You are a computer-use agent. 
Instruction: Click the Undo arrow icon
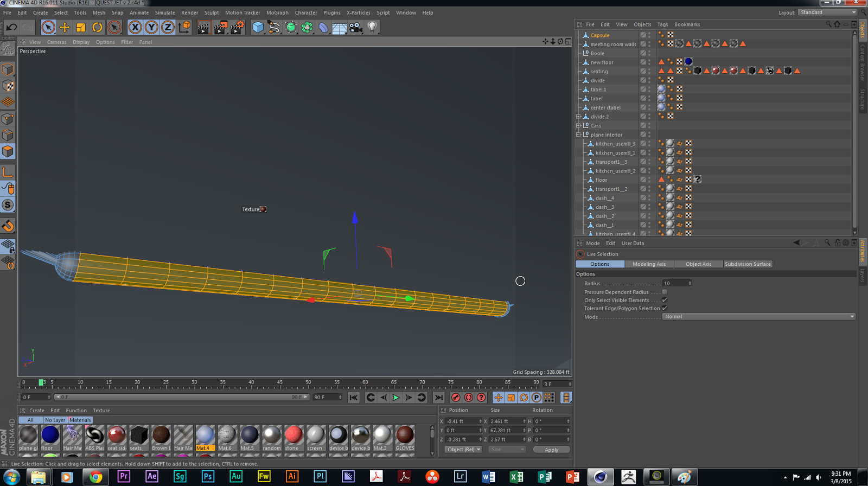tap(11, 27)
